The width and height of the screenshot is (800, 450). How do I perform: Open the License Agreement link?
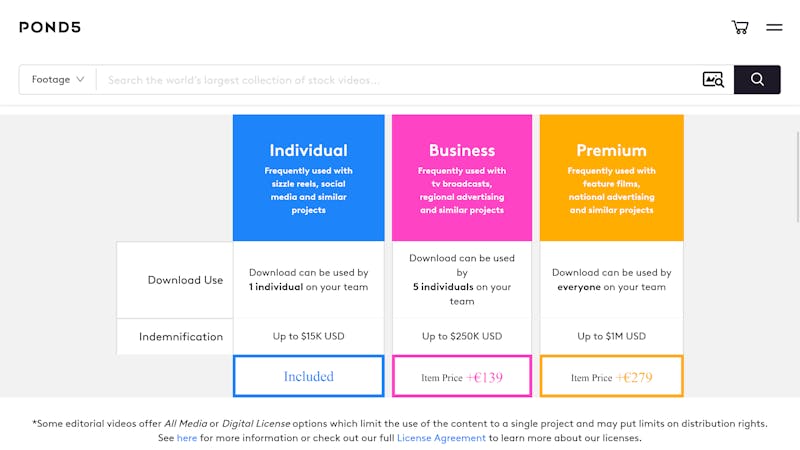[x=441, y=438]
